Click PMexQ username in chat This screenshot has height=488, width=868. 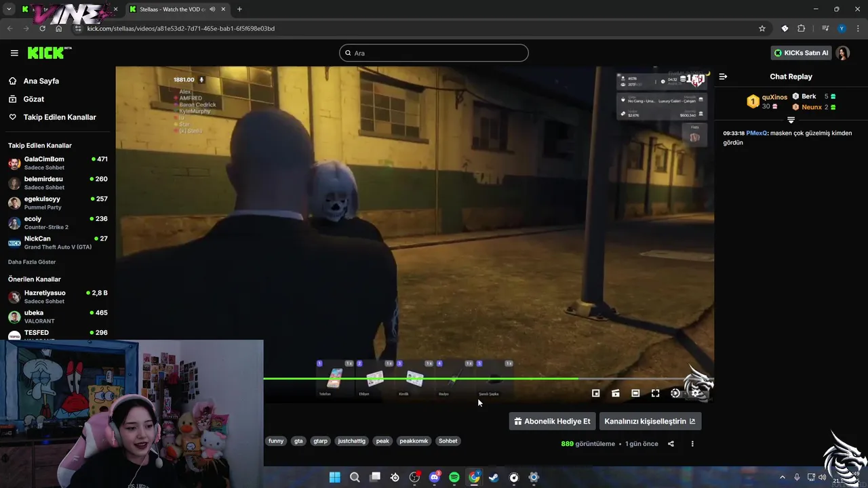(757, 133)
